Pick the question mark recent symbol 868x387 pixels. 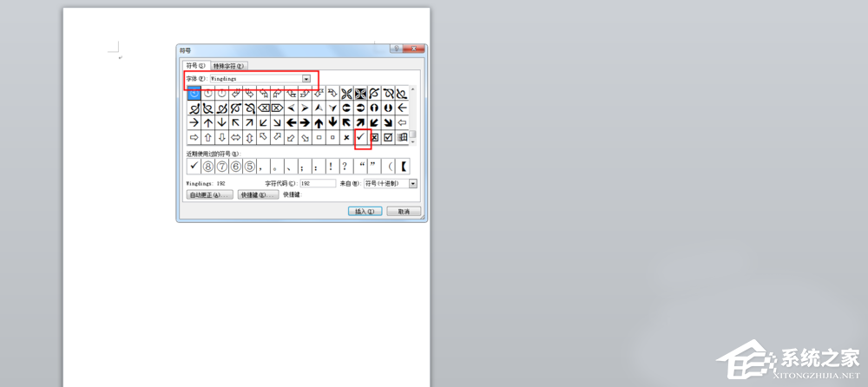click(x=345, y=166)
